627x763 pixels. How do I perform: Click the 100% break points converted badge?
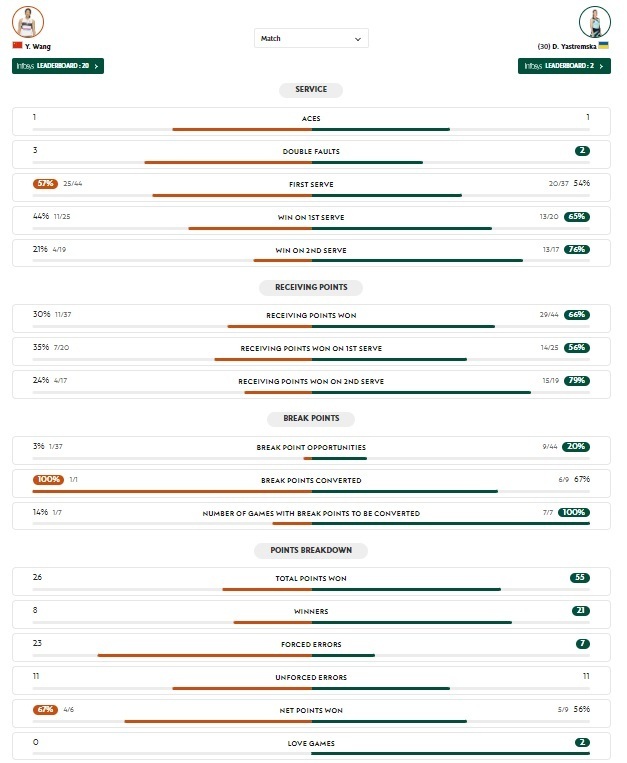click(x=48, y=480)
